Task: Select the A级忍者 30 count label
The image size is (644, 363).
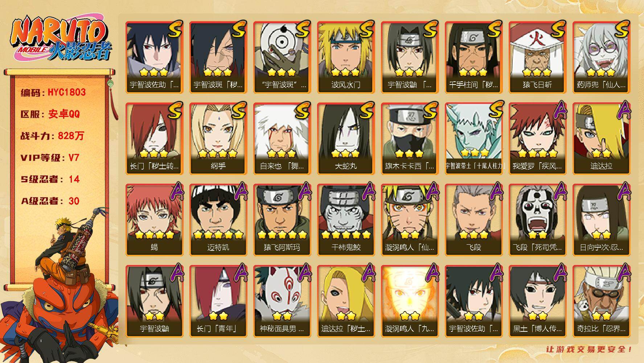Action: (50, 201)
